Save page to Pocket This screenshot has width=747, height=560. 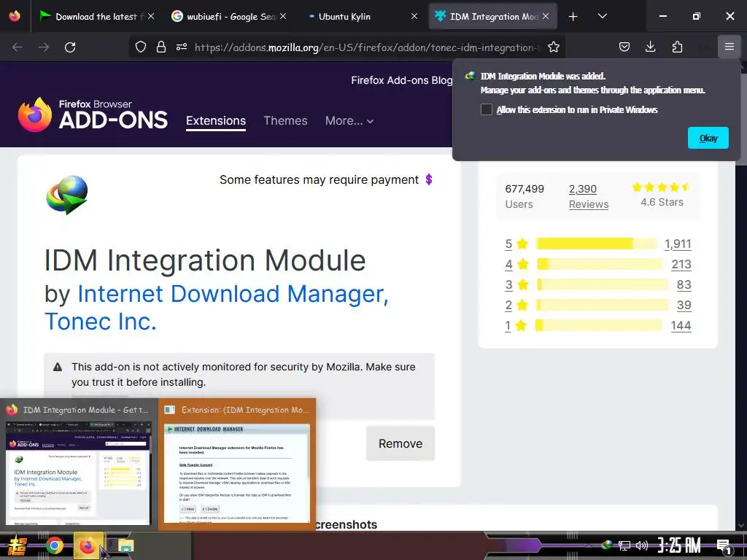point(624,47)
